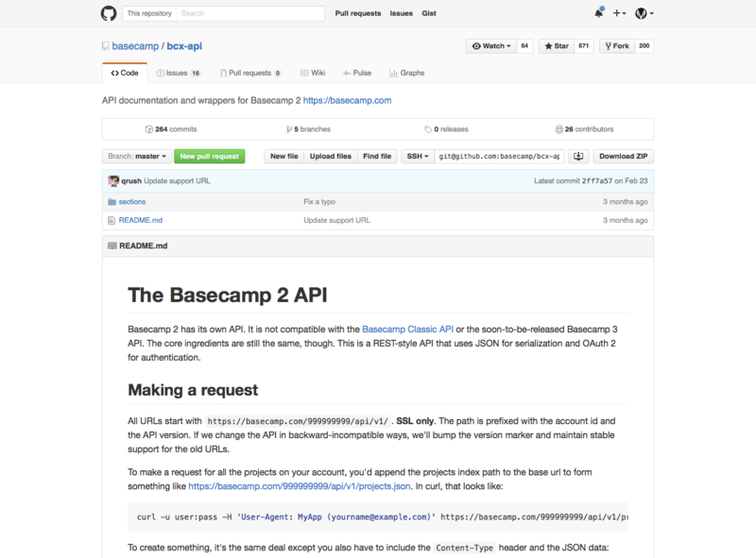
Task: Star the repository
Action: [557, 45]
